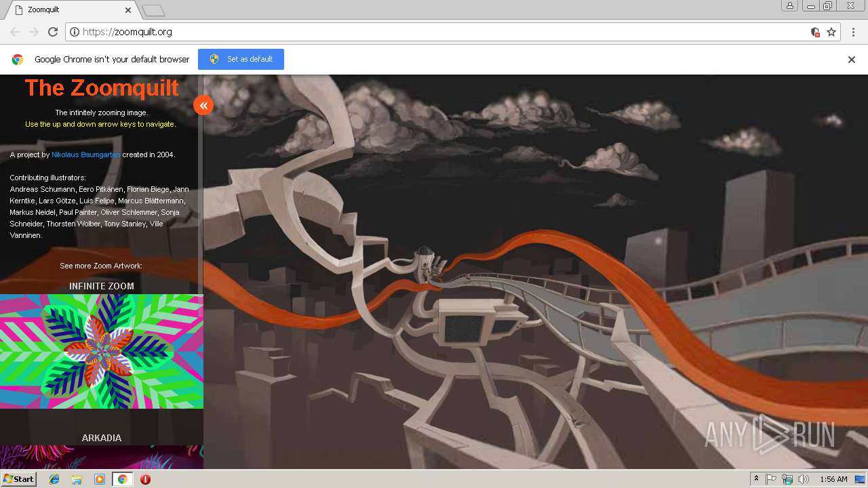Open the colorful Infinite Zoom thumbnail
The width and height of the screenshot is (868, 488).
pyautogui.click(x=102, y=351)
